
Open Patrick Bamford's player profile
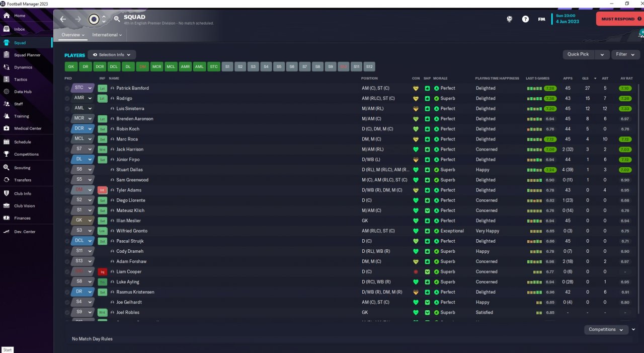pos(132,88)
